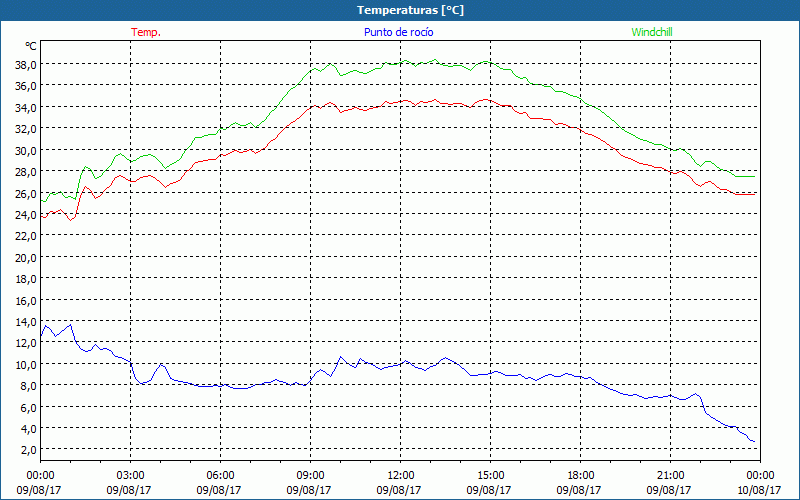Click the 14,0 y-axis value
The height and width of the screenshot is (500, 800).
26,322
